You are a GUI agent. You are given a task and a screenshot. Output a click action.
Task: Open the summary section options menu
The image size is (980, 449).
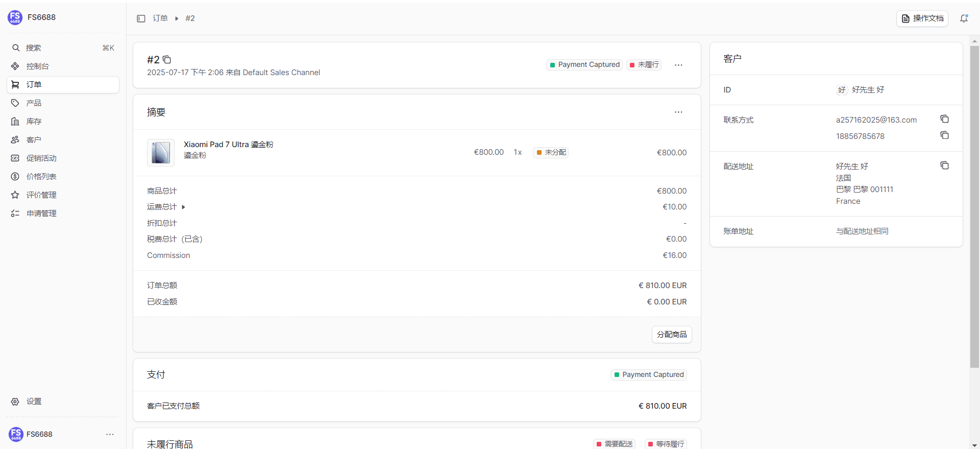coord(678,112)
